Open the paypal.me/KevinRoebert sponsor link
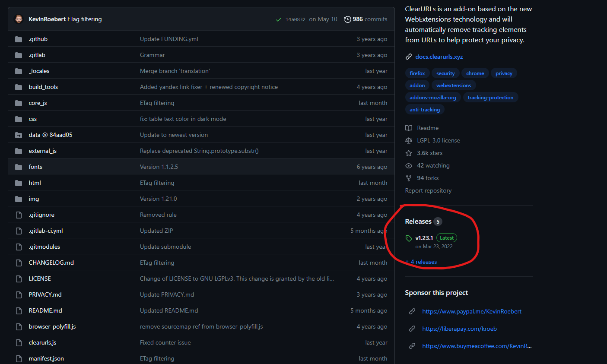607x364 pixels. tap(472, 312)
